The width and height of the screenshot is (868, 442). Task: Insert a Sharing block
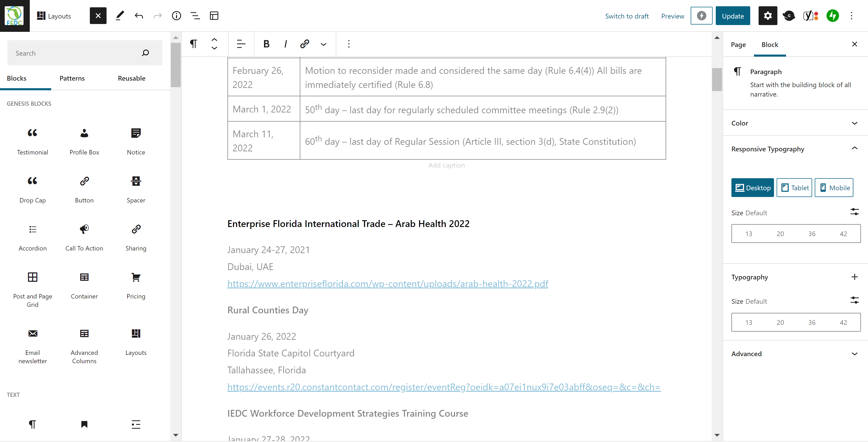pyautogui.click(x=136, y=237)
